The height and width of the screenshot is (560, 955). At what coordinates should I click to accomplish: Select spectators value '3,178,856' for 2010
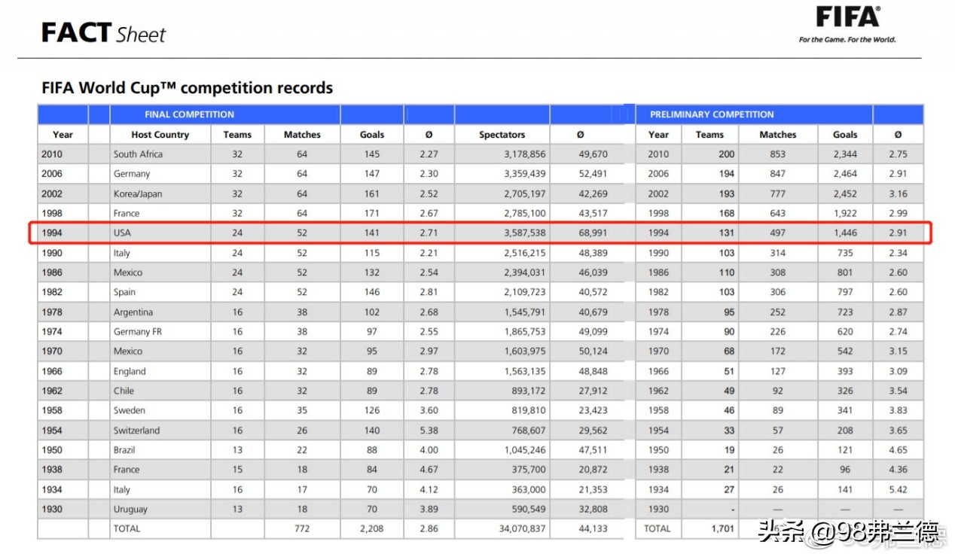pos(525,154)
